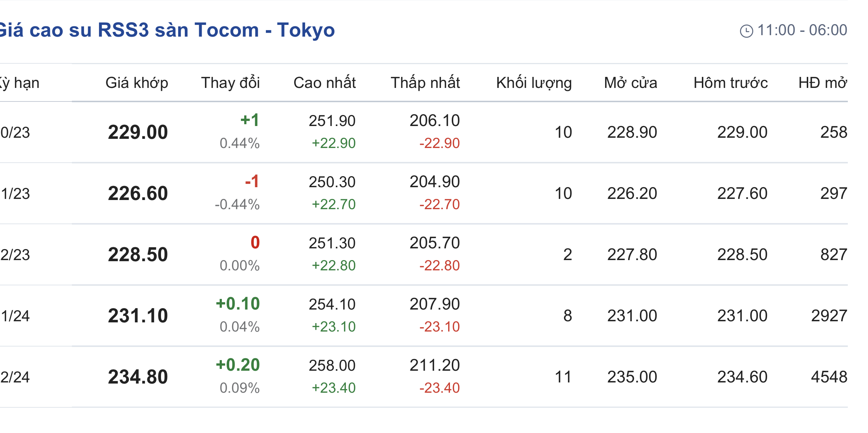
Task: Click the highest price 258.00
Action: tap(332, 366)
